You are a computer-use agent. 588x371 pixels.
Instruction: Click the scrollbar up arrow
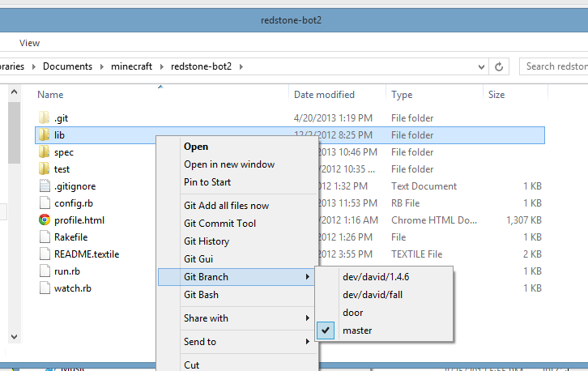point(15,92)
